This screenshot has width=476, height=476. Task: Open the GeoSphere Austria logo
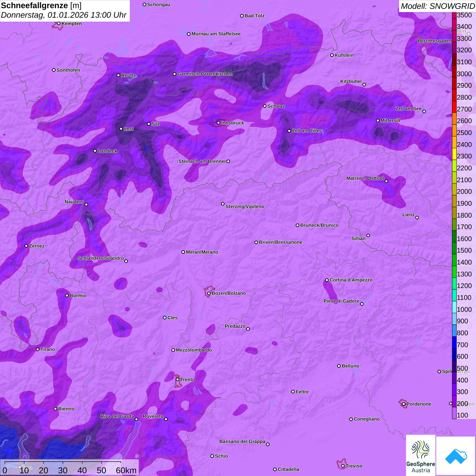[x=421, y=455]
